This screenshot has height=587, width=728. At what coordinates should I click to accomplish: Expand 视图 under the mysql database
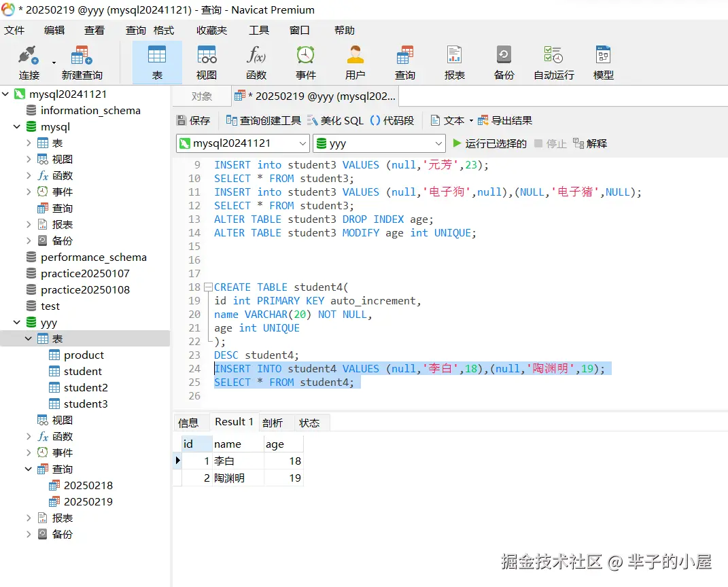pyautogui.click(x=29, y=159)
